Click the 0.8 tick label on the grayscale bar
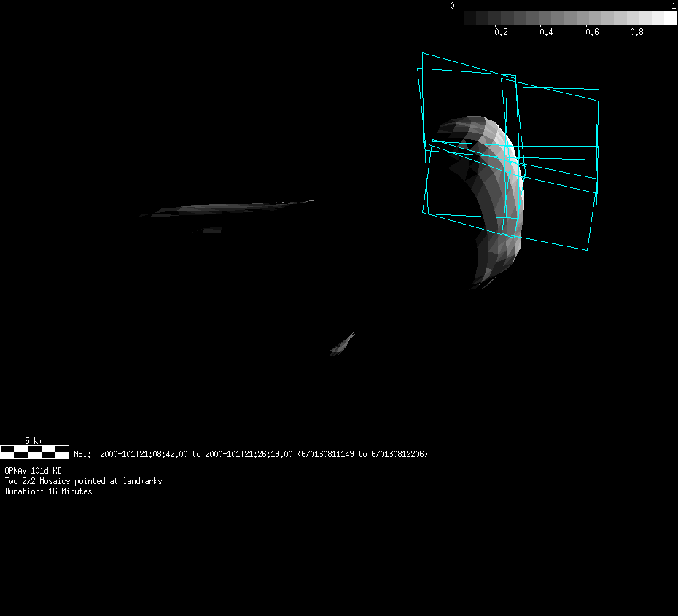 pos(636,32)
